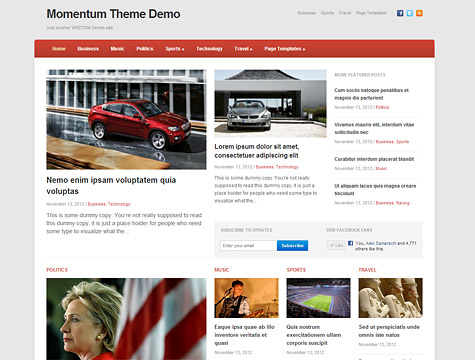Open the Twitter social icon in header
The height and width of the screenshot is (360, 475).
click(410, 13)
